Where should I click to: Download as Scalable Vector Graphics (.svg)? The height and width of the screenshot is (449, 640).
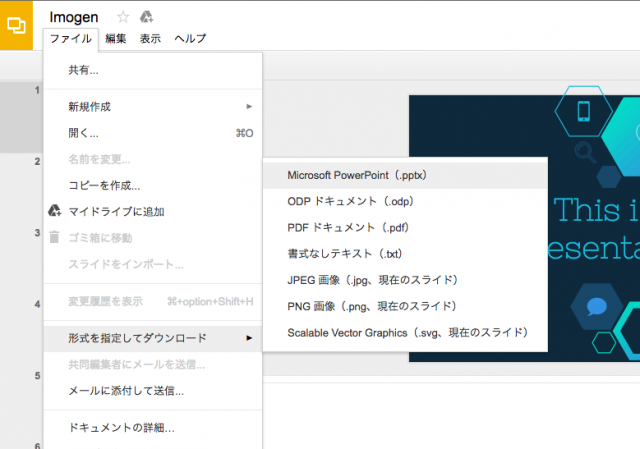[x=405, y=333]
